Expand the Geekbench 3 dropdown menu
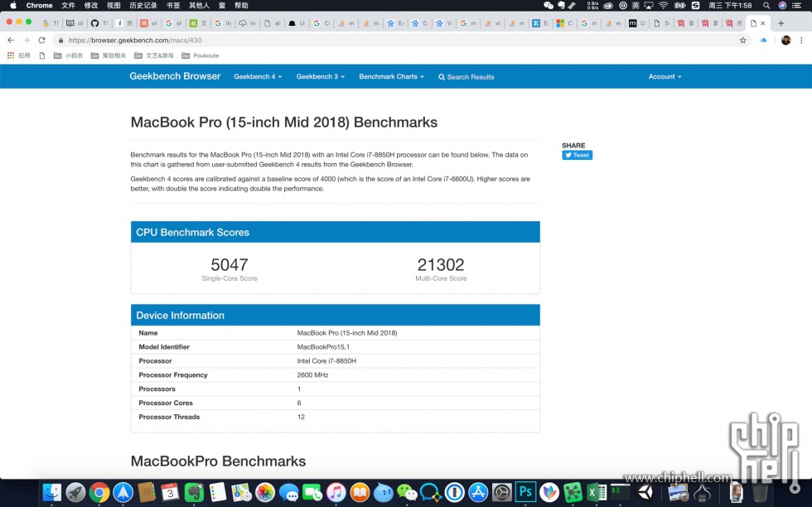 point(321,77)
